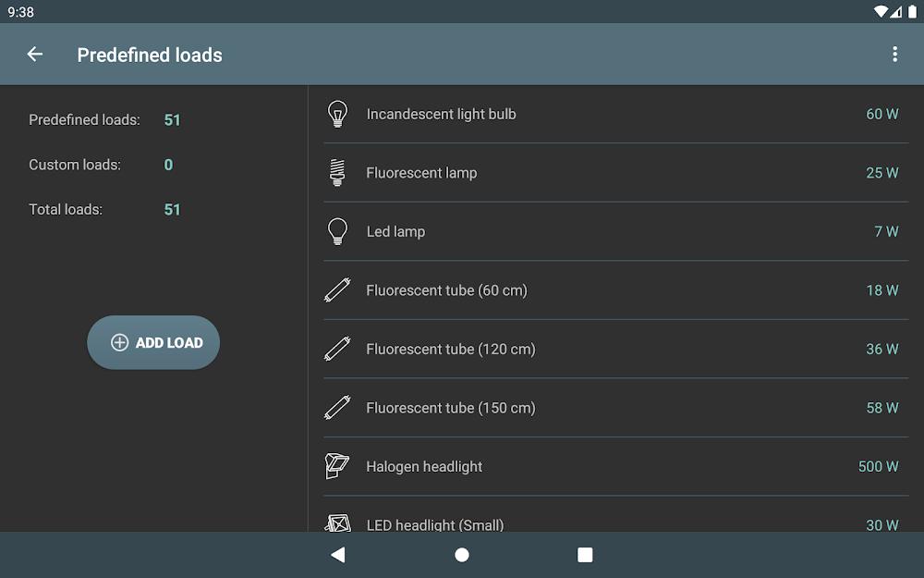Image resolution: width=924 pixels, height=578 pixels.
Task: Click the fluorescent lamp spiral icon
Action: click(337, 173)
